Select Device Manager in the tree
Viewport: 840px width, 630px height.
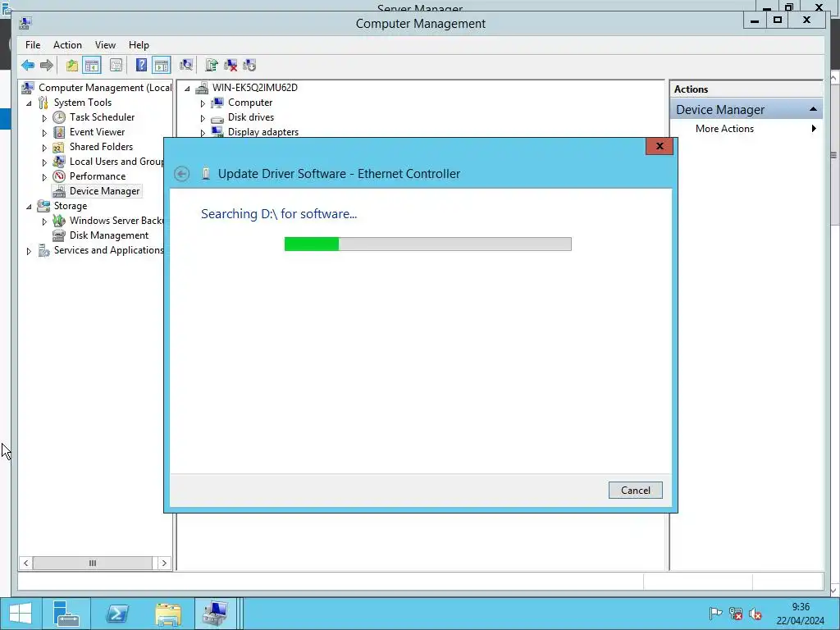pos(104,190)
